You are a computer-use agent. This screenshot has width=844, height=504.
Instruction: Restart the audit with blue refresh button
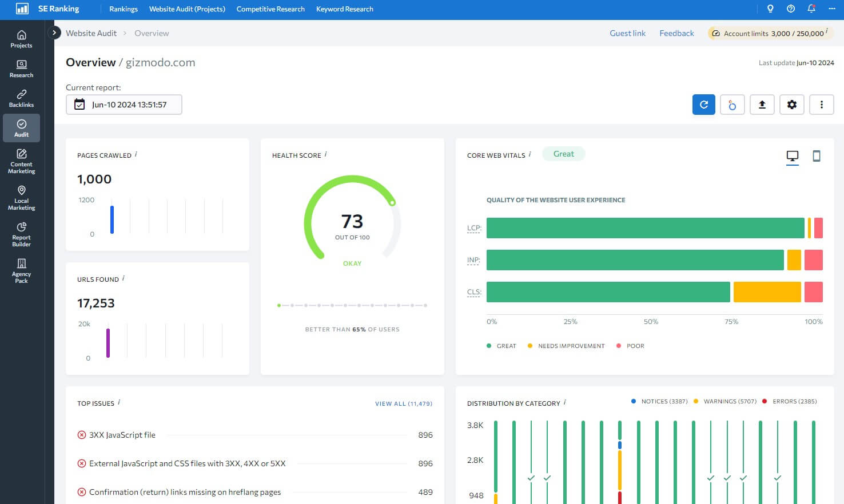(x=704, y=105)
